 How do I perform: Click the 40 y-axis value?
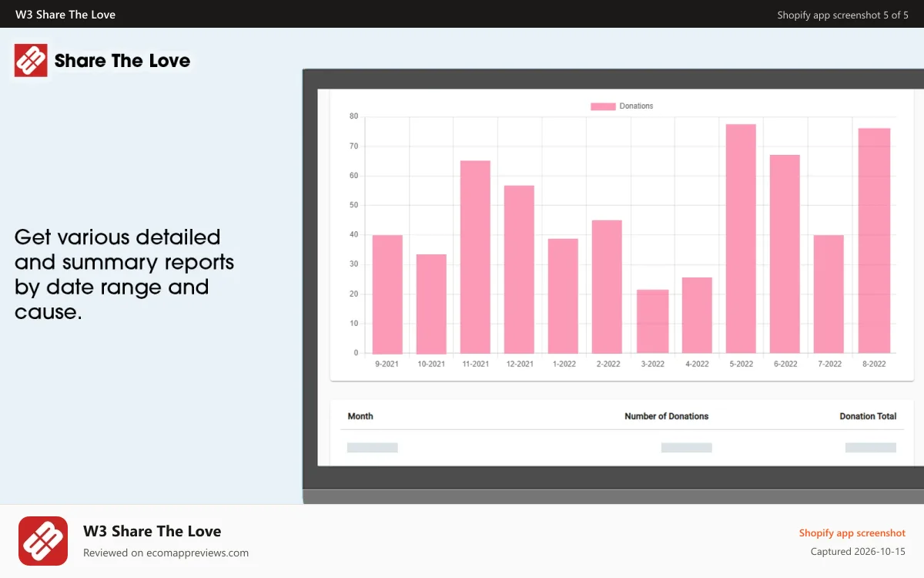(x=354, y=235)
